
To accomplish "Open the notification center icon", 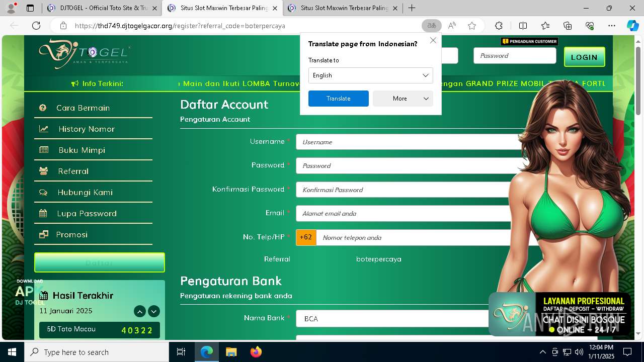I will coord(627,352).
